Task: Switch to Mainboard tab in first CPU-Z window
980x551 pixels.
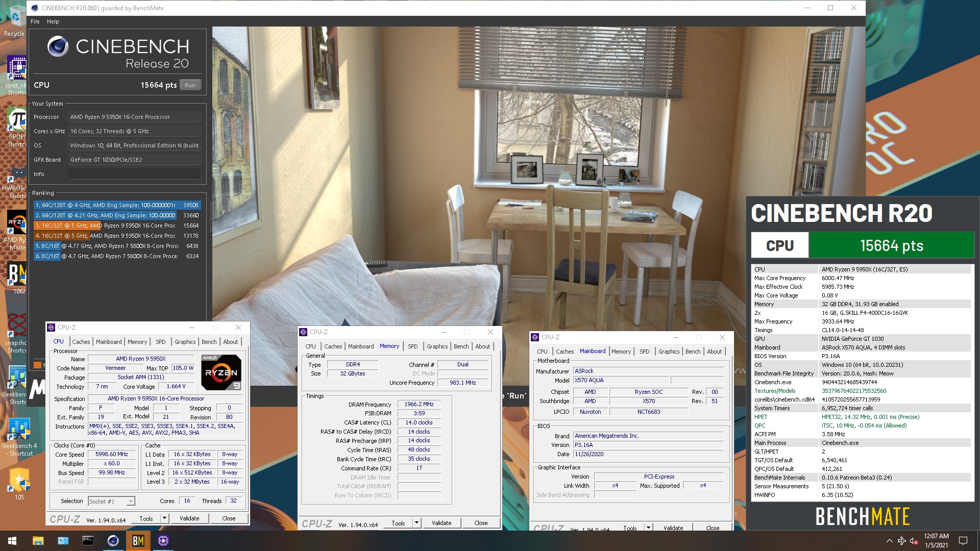Action: [109, 342]
